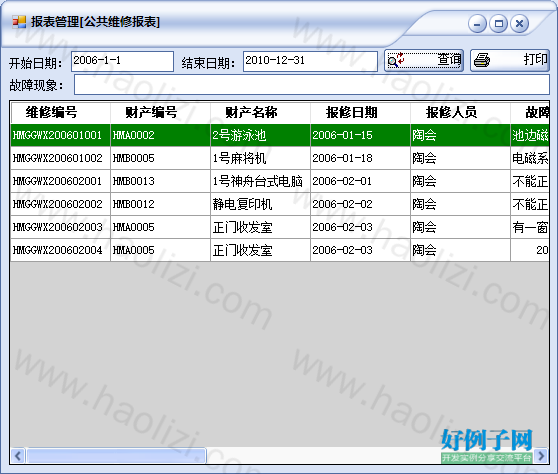Click the 报修人员 column header
The height and width of the screenshot is (474, 558).
[460, 112]
